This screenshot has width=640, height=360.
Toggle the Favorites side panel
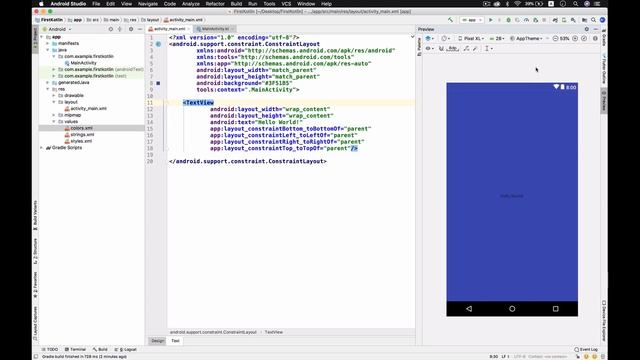click(35, 284)
